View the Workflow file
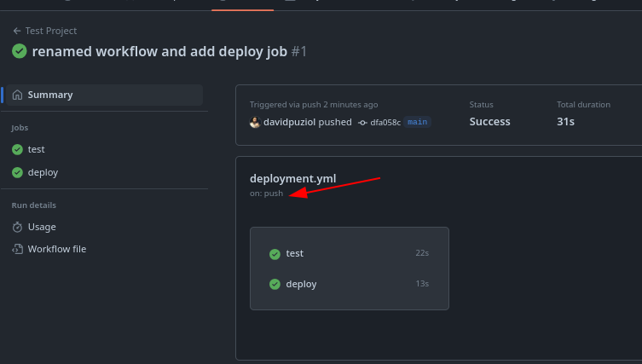This screenshot has width=642, height=364. [56, 249]
